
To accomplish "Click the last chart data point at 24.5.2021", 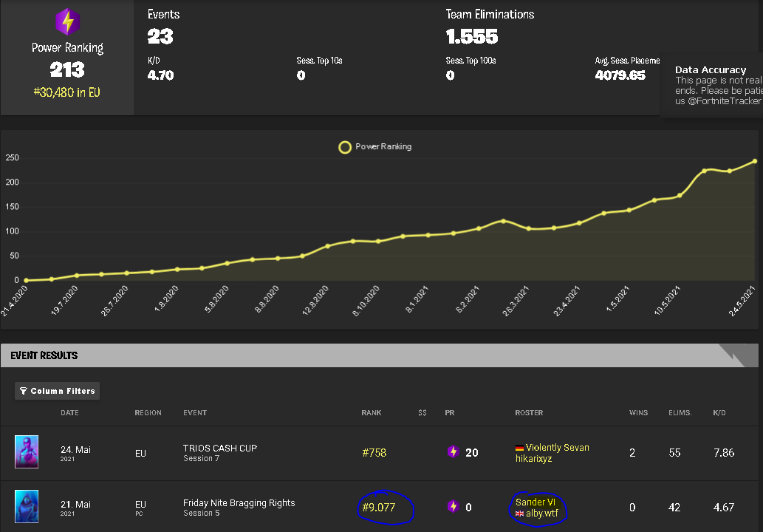I will pyautogui.click(x=755, y=161).
